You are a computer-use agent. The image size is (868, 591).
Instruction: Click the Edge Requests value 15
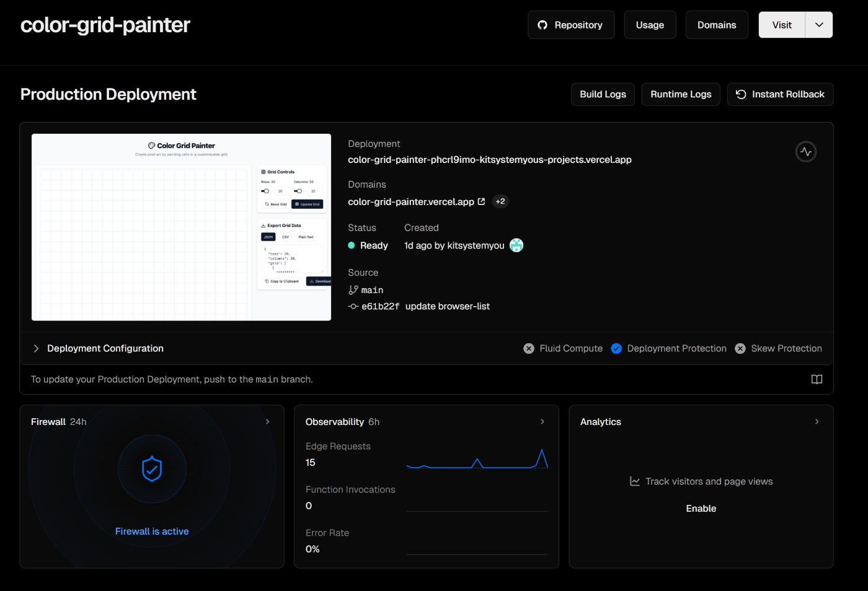pos(310,463)
